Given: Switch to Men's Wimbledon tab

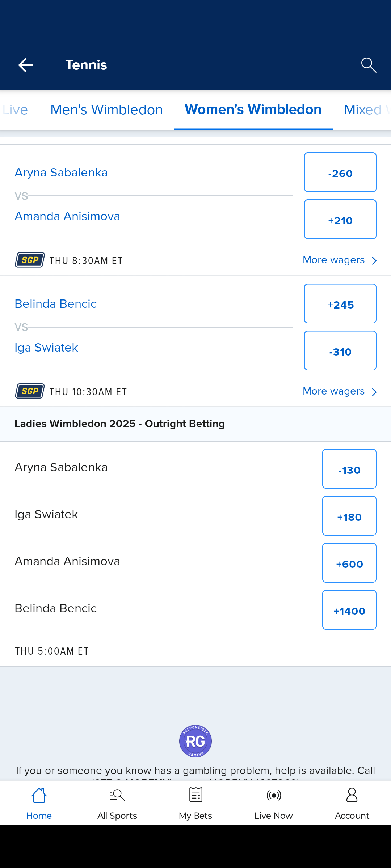Looking at the screenshot, I should (106, 110).
